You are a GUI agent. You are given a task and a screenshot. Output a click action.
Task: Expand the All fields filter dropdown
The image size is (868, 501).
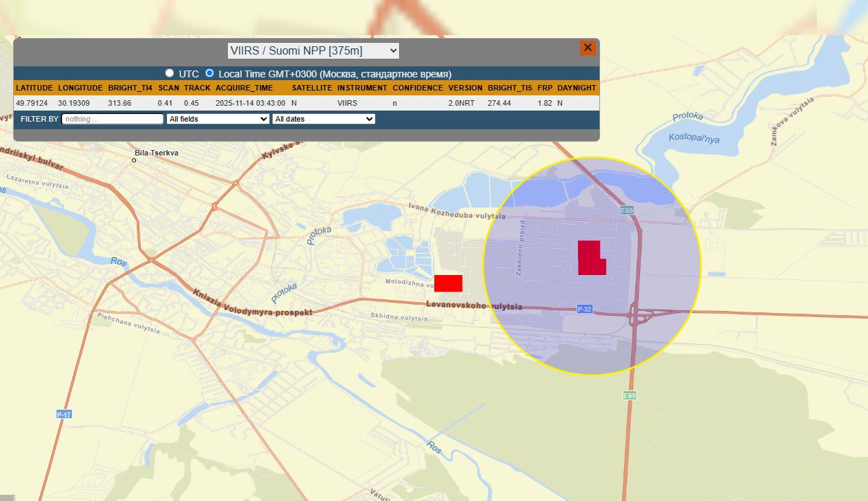(218, 119)
